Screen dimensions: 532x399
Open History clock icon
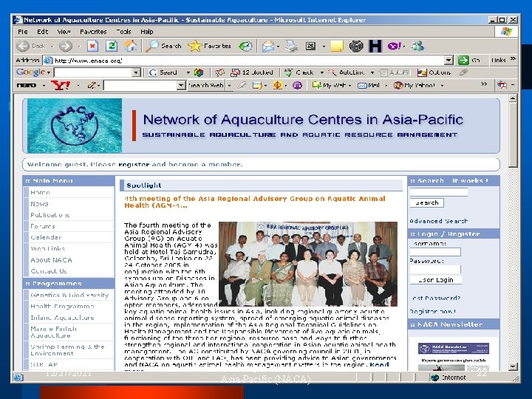(x=245, y=46)
